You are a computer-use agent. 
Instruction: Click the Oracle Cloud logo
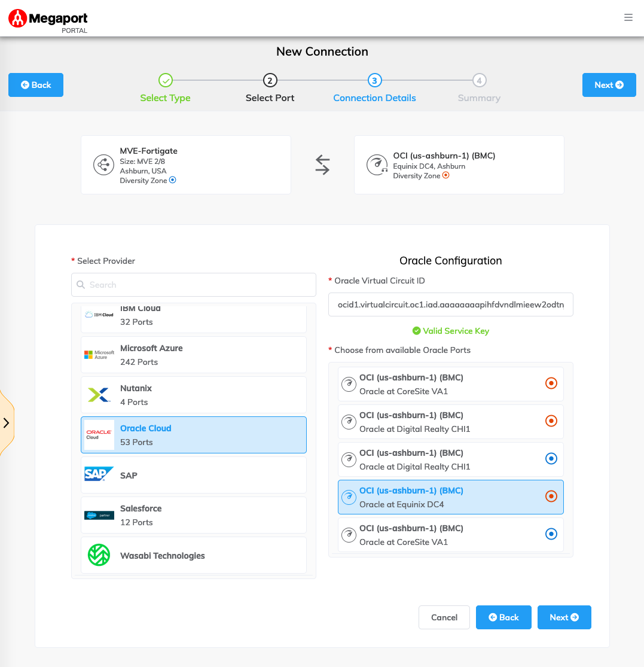(x=99, y=435)
